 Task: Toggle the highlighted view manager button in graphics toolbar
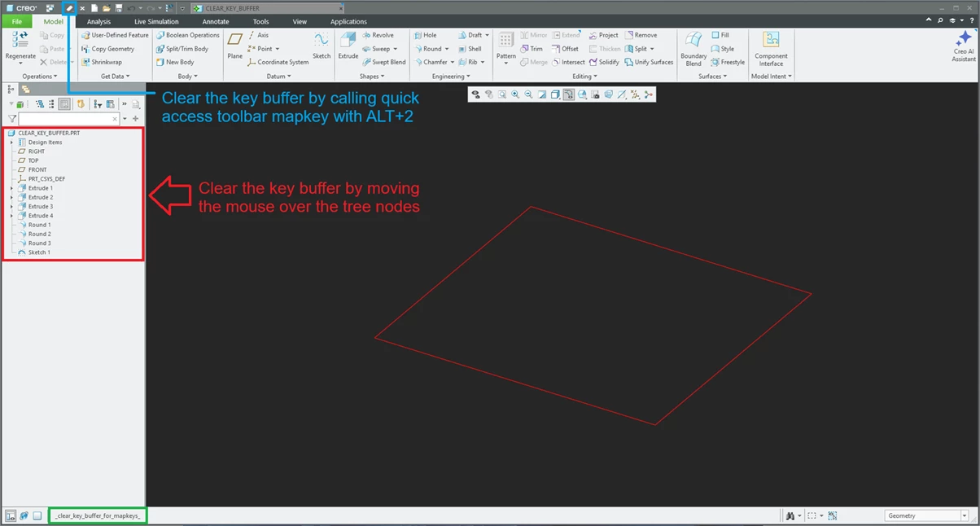568,94
